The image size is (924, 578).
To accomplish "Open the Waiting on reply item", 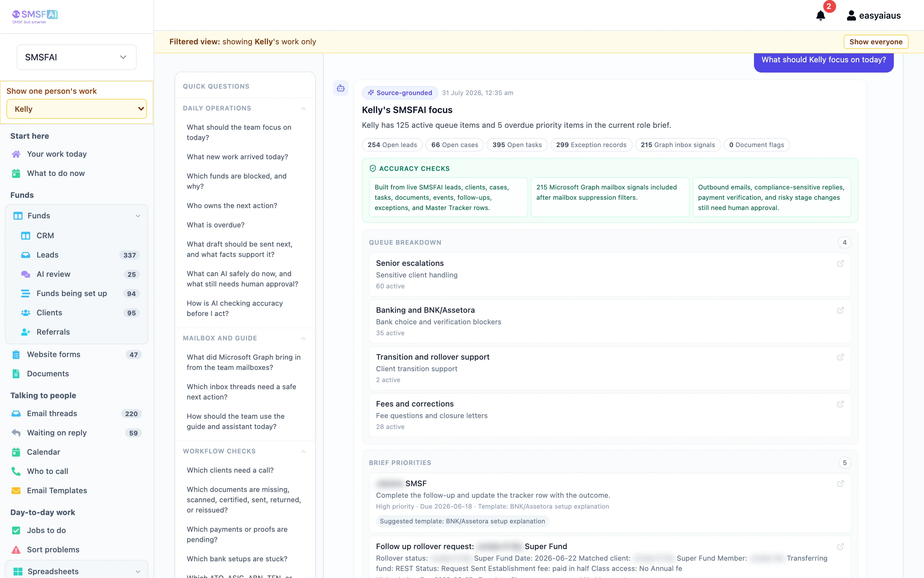I will [x=76, y=433].
